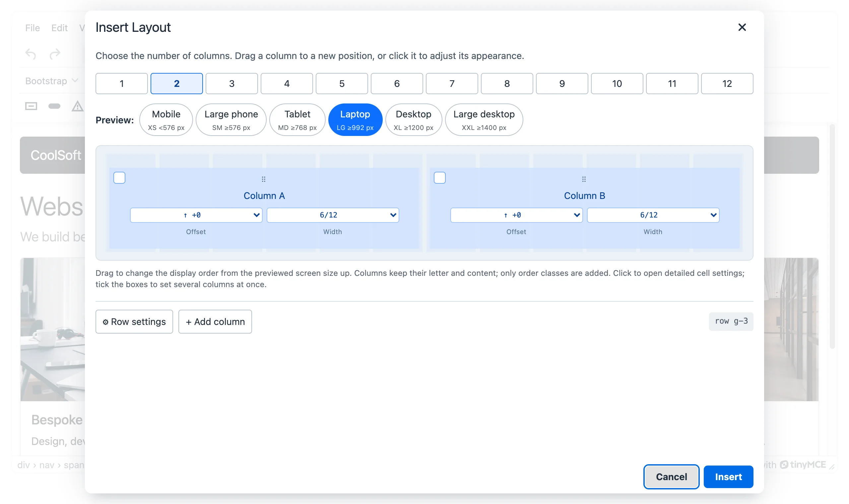Open the Bootstrap dropdown menu
This screenshot has height=504, width=849.
pyautogui.click(x=52, y=81)
